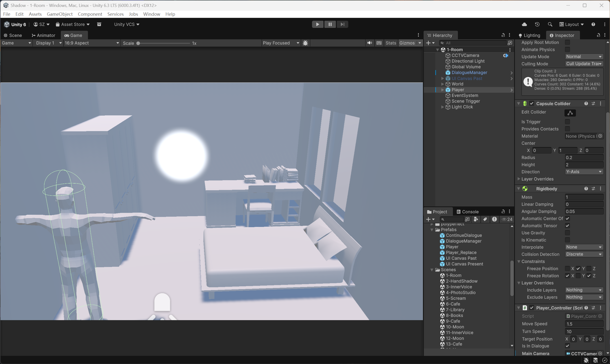610x364 pixels.
Task: Open the 16:9 Aspect dropdown
Action: click(x=92, y=43)
